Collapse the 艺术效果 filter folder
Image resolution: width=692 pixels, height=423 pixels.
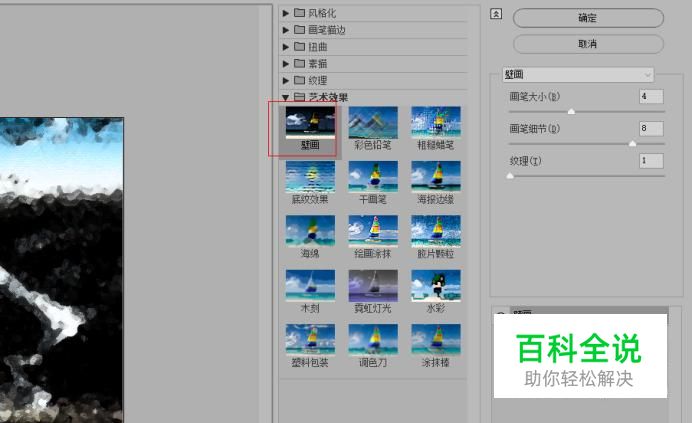pos(286,97)
